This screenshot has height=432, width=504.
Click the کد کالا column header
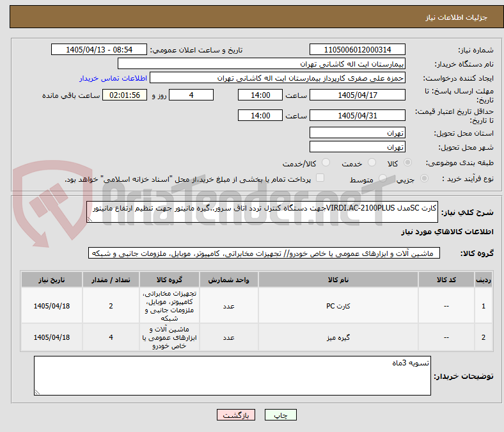[446, 280]
